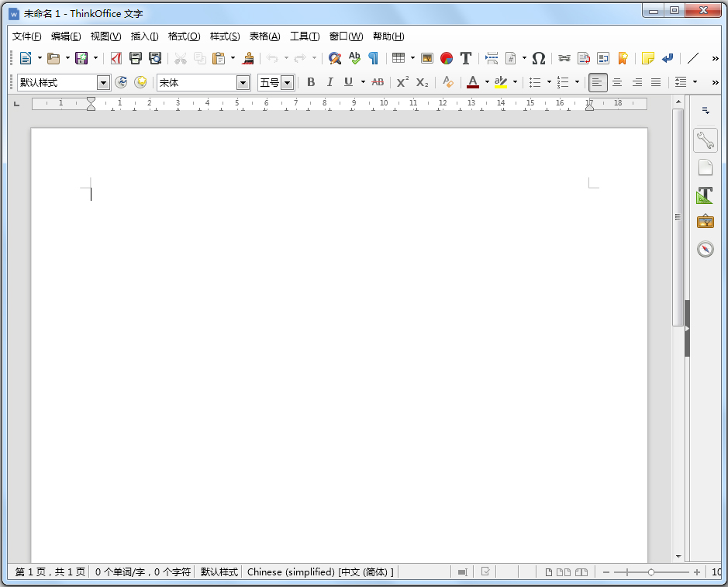The height and width of the screenshot is (587, 728).
Task: Open underline style dropdown arrow
Action: point(363,82)
